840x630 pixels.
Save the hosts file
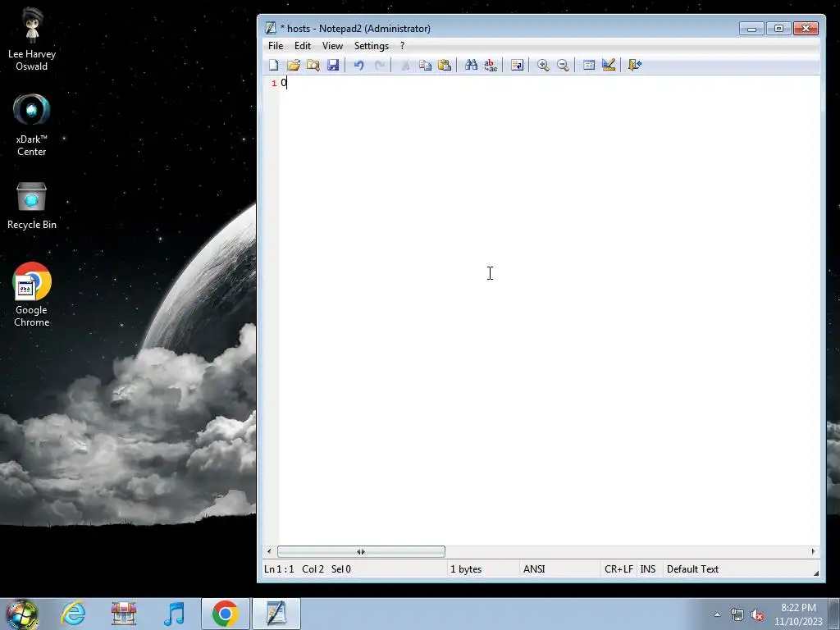coord(333,66)
